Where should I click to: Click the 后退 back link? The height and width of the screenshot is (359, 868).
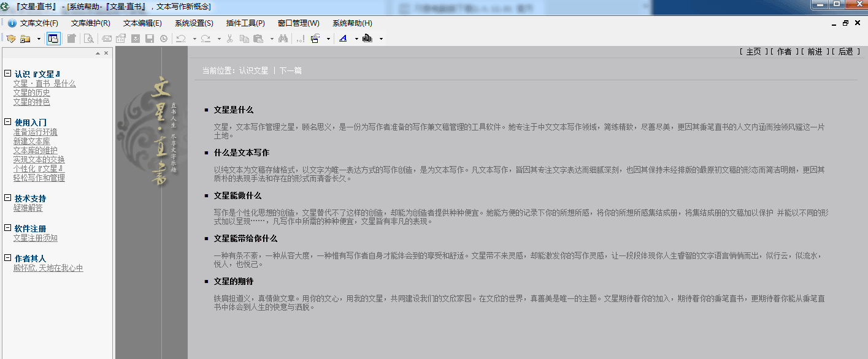(845, 52)
